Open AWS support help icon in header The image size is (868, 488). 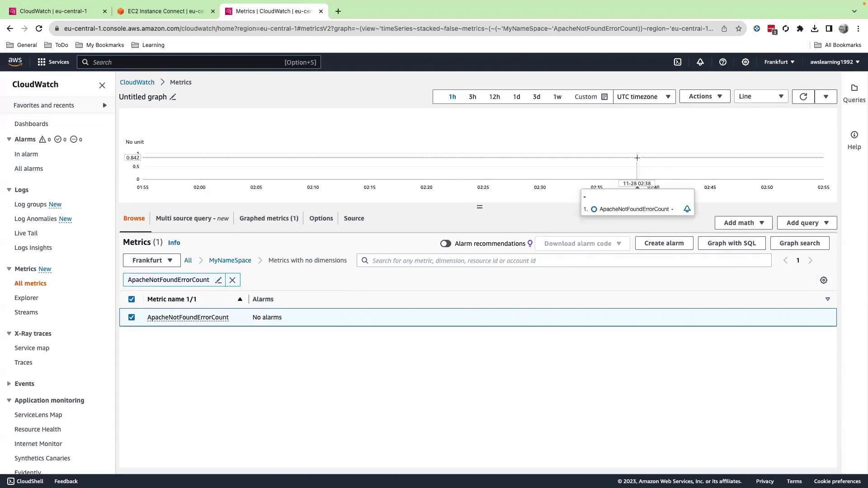(722, 62)
